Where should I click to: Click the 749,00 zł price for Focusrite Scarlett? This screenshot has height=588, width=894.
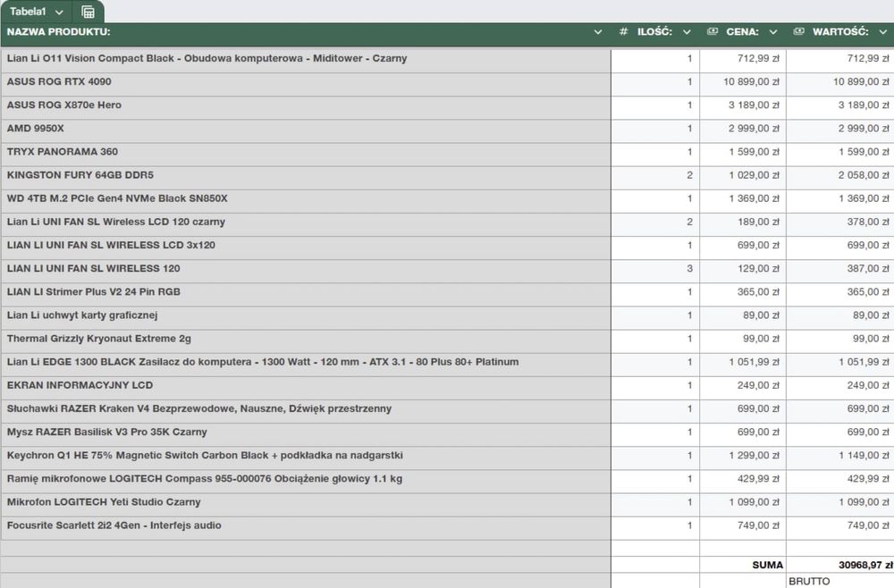coord(743,526)
